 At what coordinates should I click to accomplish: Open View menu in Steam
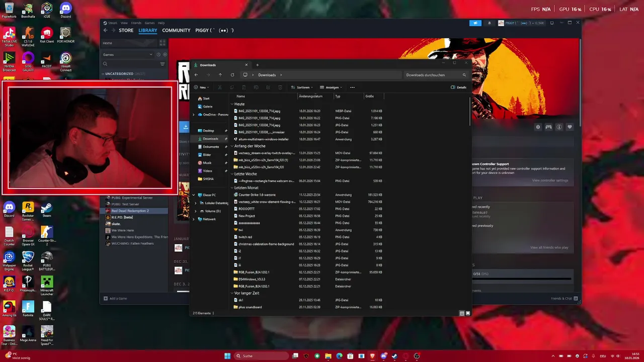tap(124, 23)
